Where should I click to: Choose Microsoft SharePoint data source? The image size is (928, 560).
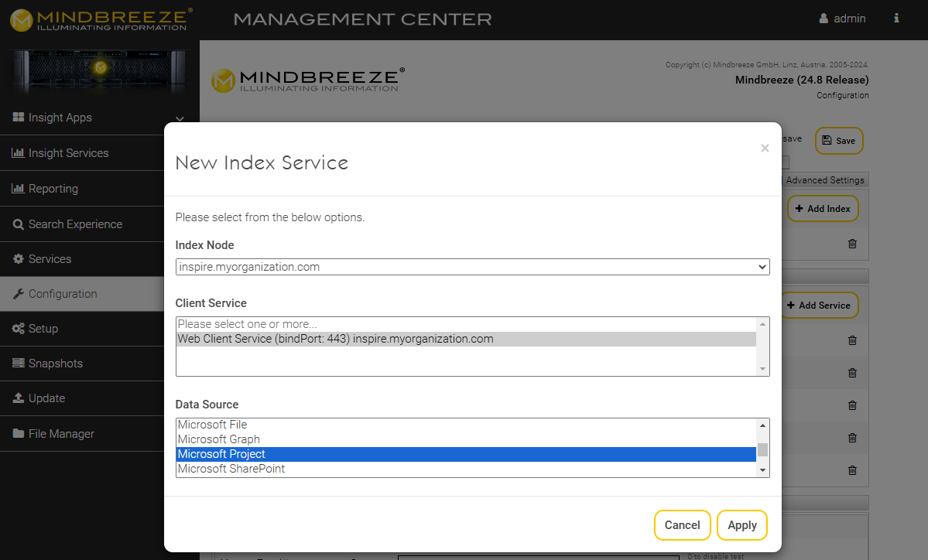(x=467, y=469)
